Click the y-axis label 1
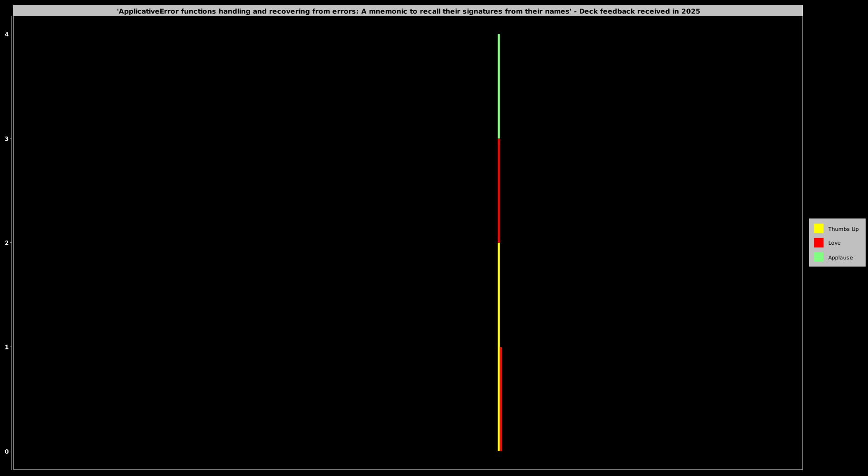Viewport: 868px width, 476px height. click(x=7, y=347)
